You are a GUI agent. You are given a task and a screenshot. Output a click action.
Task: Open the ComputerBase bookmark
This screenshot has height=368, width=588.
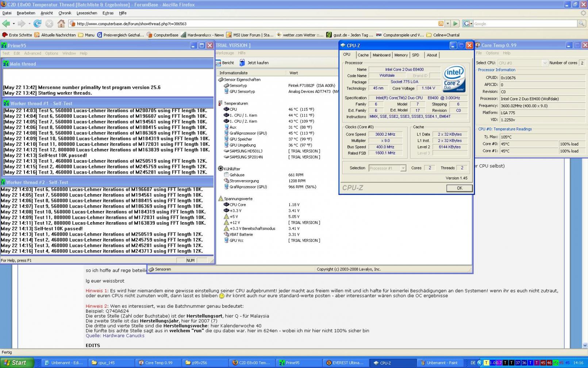[x=162, y=35]
